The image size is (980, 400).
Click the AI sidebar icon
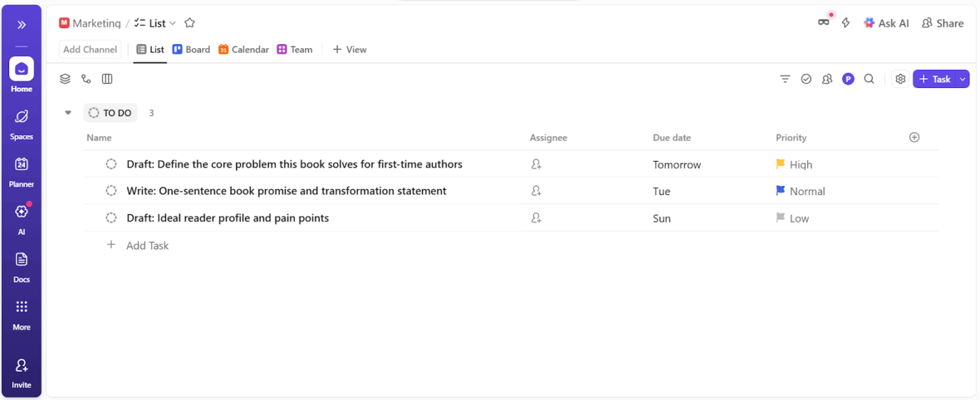click(x=21, y=213)
